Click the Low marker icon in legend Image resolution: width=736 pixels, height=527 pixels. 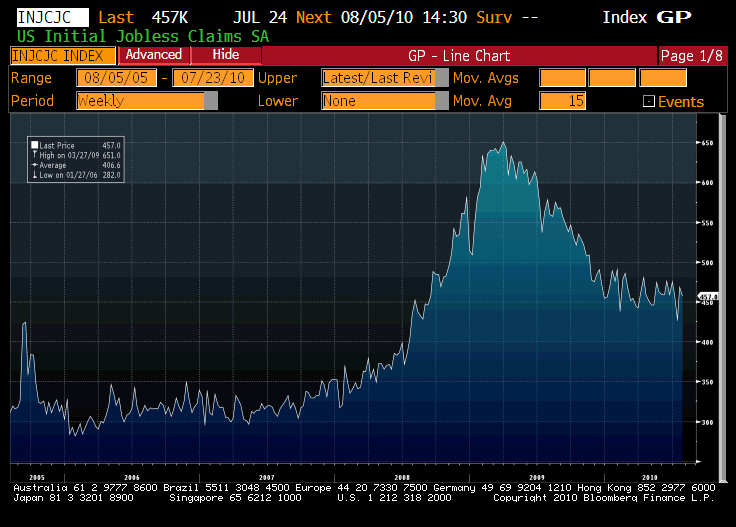34,176
